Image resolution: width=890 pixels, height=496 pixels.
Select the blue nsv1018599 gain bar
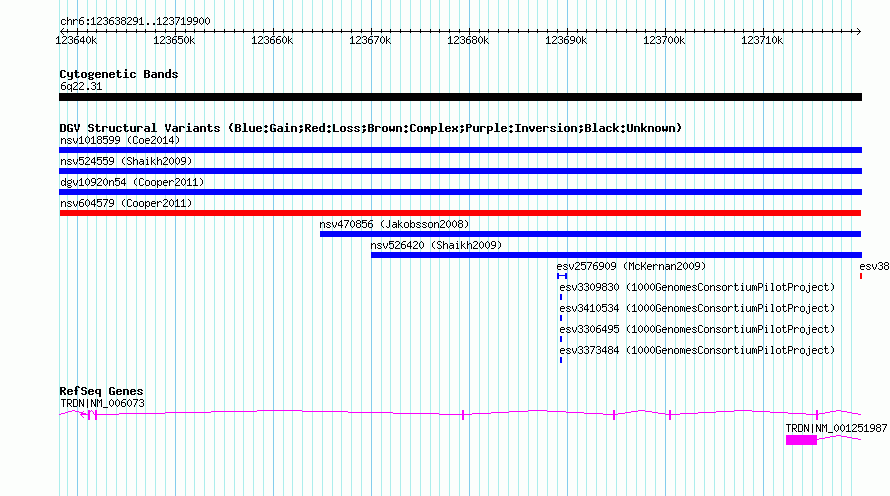[460, 150]
